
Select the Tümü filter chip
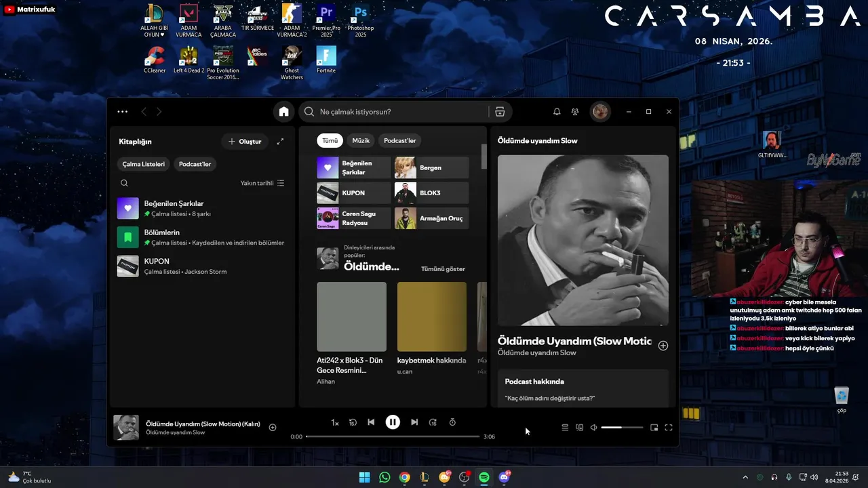330,140
